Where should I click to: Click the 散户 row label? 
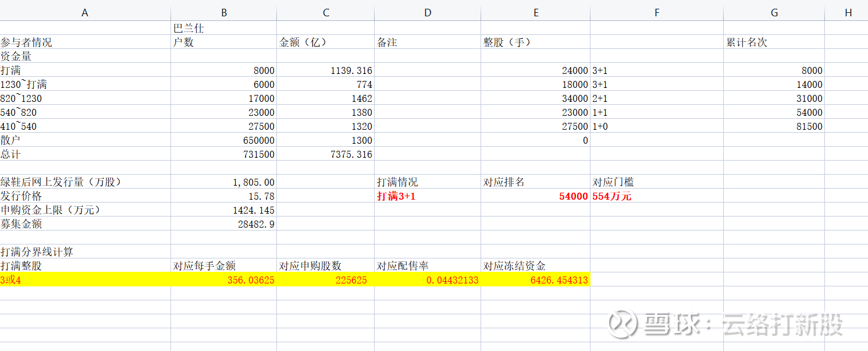point(85,140)
